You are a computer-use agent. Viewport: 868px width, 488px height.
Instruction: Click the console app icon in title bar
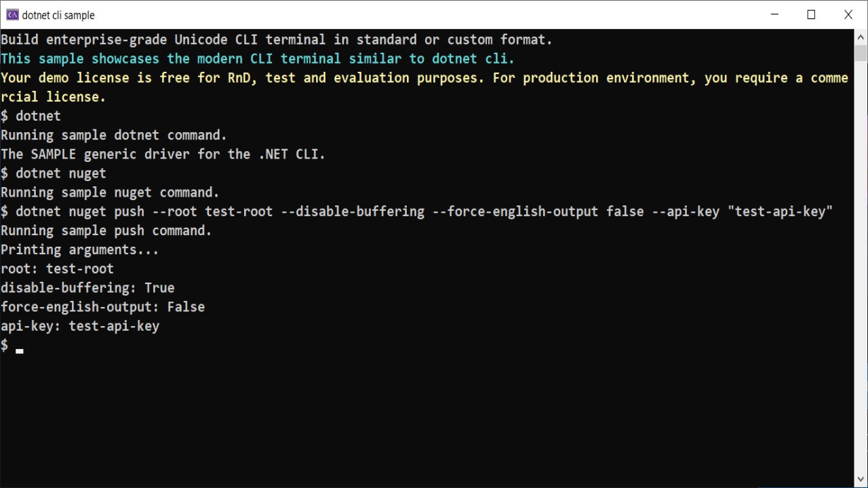[12, 15]
